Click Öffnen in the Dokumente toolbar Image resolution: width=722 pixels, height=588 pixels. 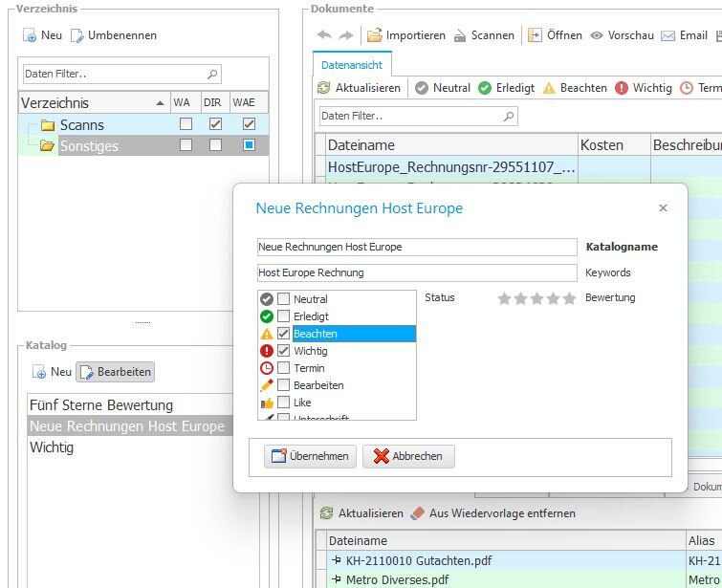click(x=555, y=35)
